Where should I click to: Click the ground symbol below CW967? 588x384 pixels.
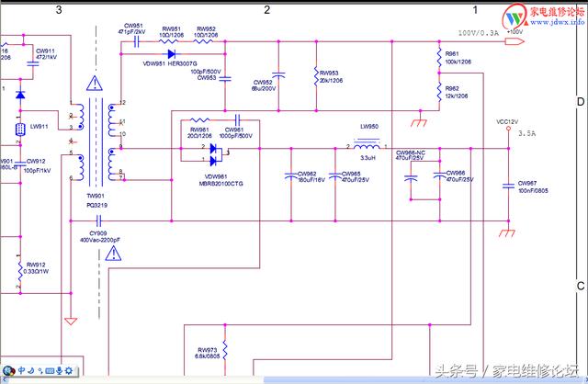(507, 232)
